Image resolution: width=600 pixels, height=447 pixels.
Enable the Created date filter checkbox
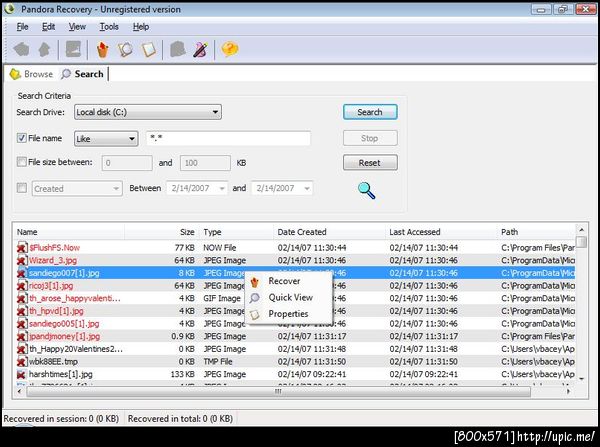(x=21, y=188)
